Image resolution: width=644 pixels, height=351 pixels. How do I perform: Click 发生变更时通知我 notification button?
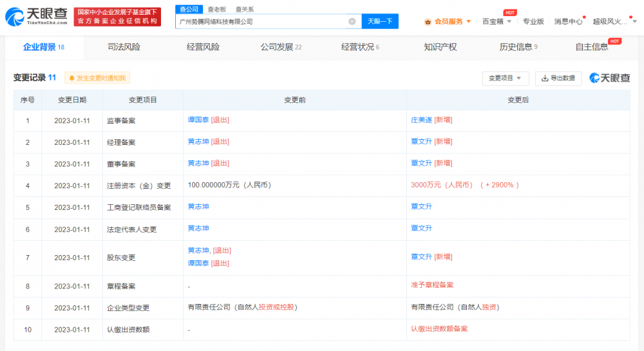point(97,78)
